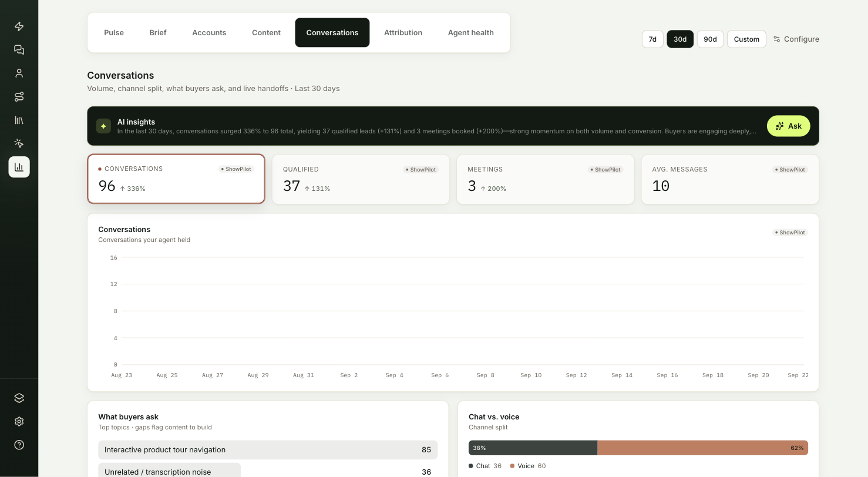
Task: Click the orange Voice 62% bar segment
Action: tap(702, 448)
